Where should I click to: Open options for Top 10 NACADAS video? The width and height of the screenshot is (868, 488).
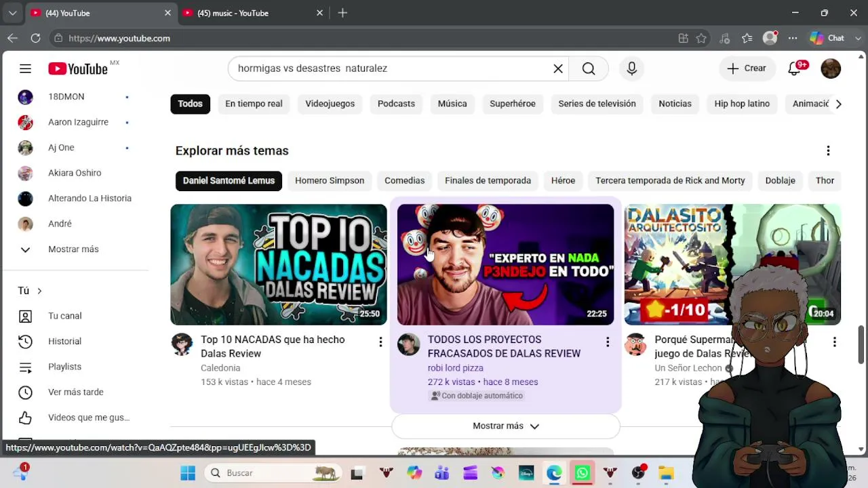[x=380, y=342]
